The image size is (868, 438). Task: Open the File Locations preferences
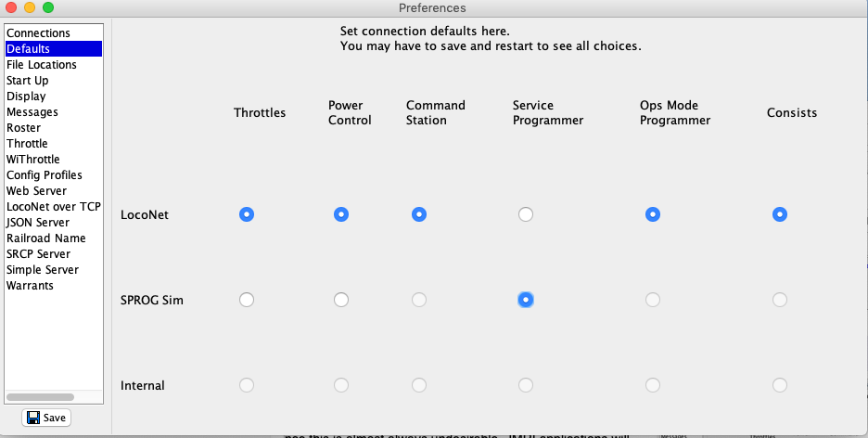[x=42, y=65]
